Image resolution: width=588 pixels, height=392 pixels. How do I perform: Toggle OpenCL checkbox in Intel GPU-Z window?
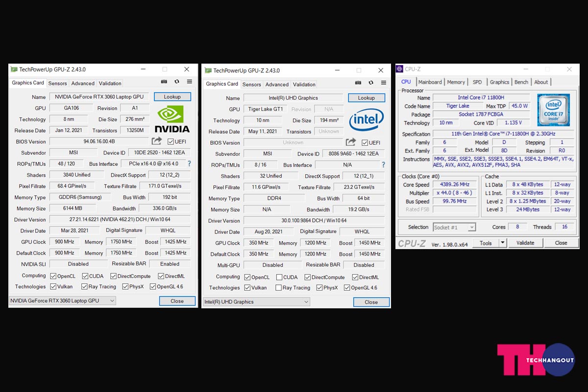tap(247, 277)
